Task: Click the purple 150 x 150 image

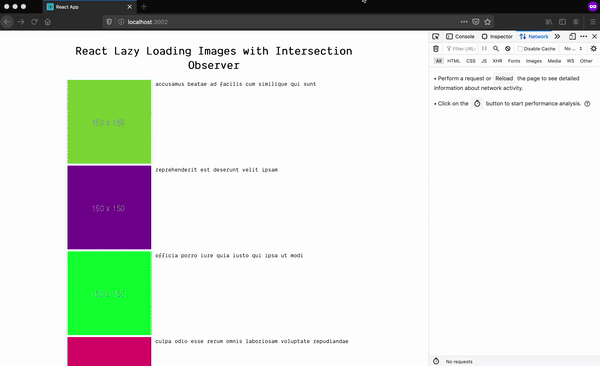Action: (x=109, y=208)
